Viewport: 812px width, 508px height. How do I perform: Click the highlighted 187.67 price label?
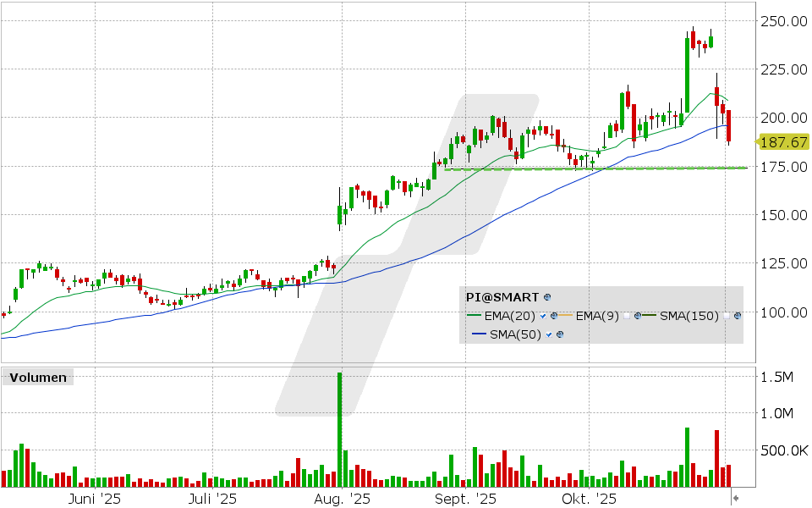pyautogui.click(x=782, y=142)
